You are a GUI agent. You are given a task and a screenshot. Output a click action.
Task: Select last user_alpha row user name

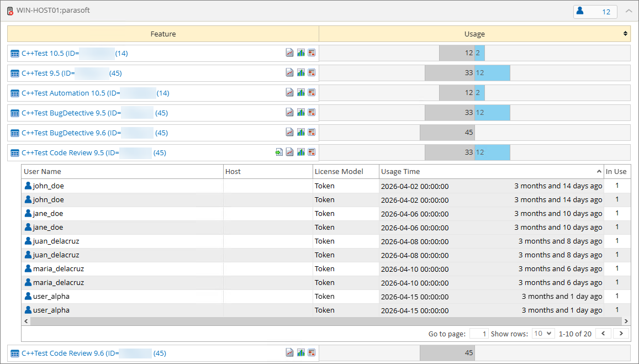point(51,310)
